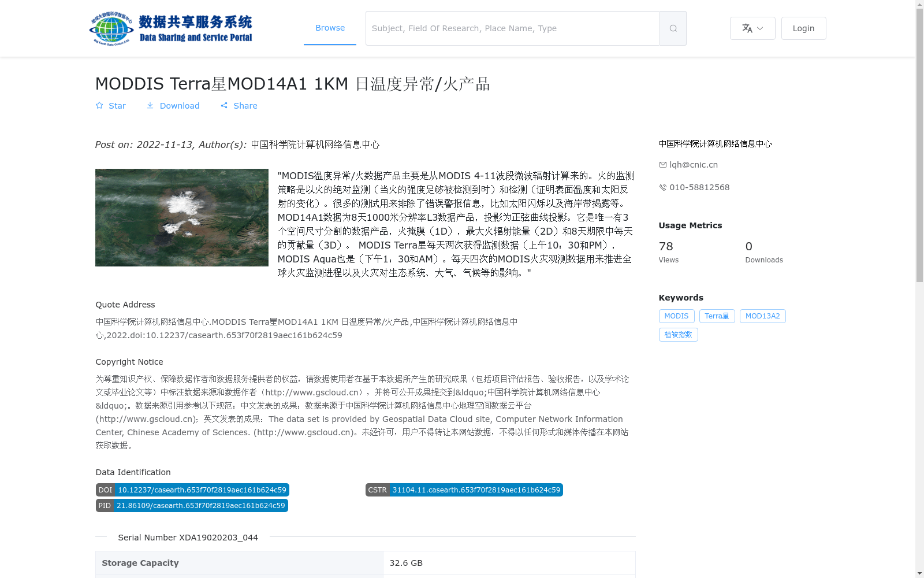Click the scrollbar down arrow
The image size is (924, 578).
tap(920, 574)
